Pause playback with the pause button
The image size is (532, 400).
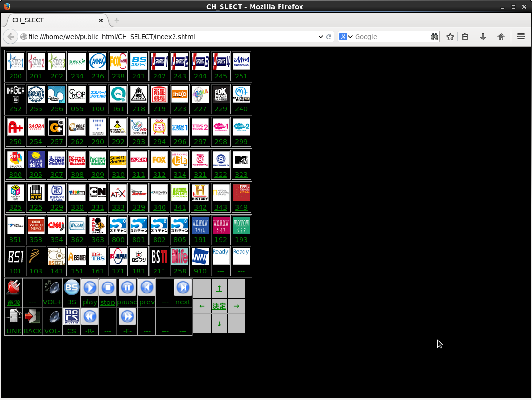[127, 288]
